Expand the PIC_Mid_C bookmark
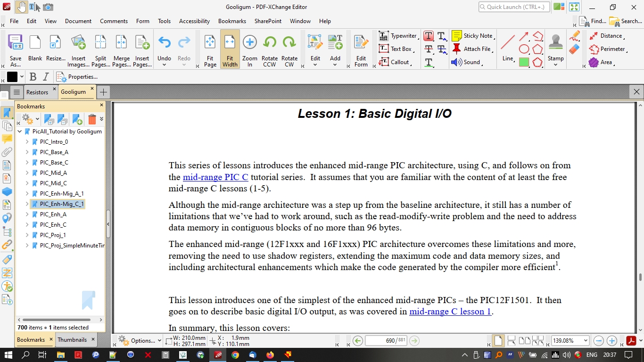This screenshot has width=644, height=362. tap(27, 183)
